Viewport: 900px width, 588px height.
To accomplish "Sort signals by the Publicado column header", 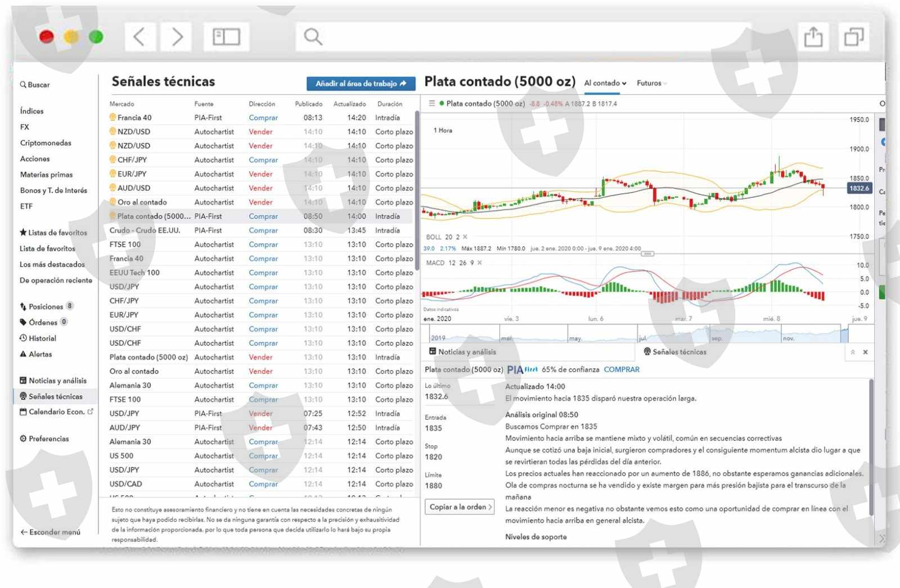I will 309,104.
